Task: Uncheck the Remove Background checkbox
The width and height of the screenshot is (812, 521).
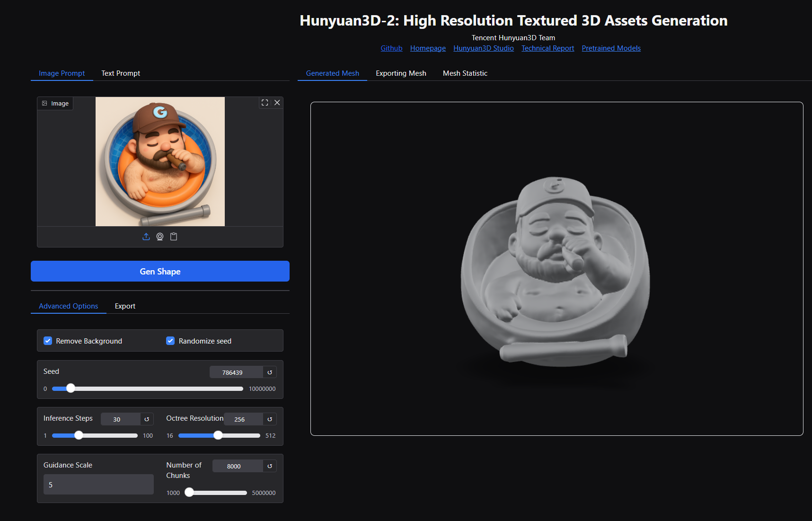Action: tap(48, 341)
